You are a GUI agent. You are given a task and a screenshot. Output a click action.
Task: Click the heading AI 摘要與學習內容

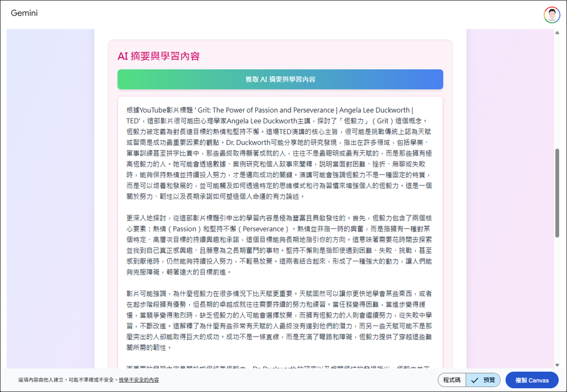click(159, 56)
